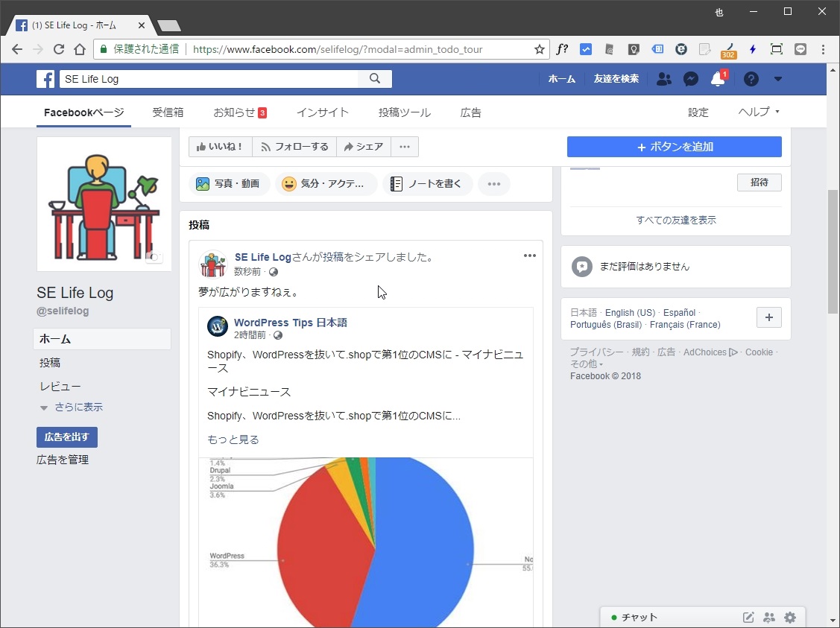Click the friend requests icon
840x628 pixels.
point(663,79)
